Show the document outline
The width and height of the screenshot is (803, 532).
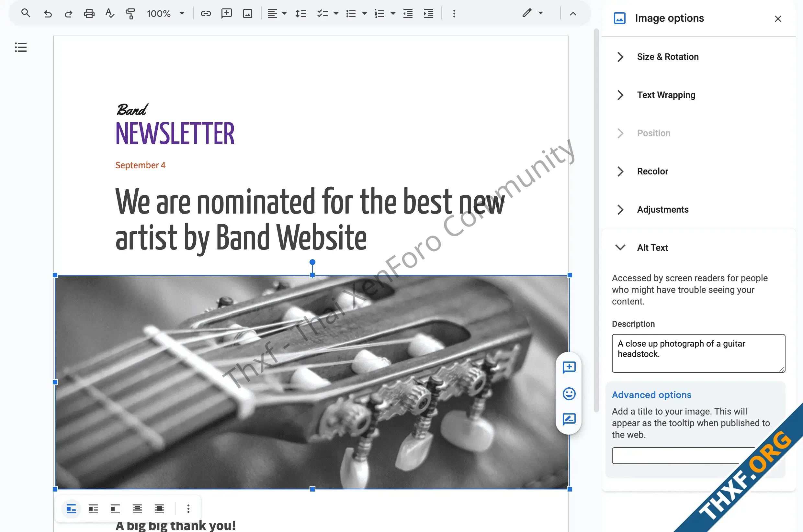tap(21, 47)
